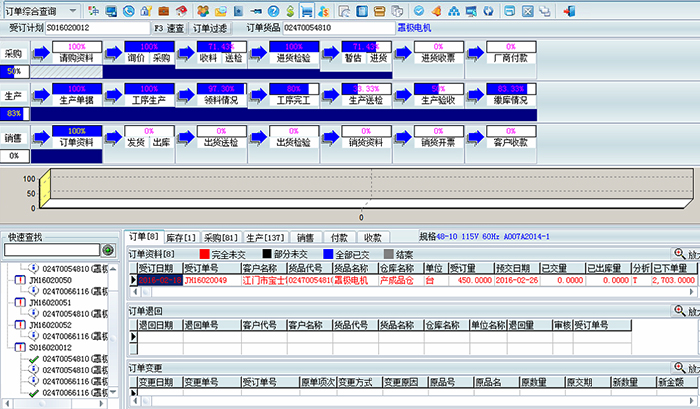Click the green dollar sign icon
The image size is (700, 409).
[290, 11]
